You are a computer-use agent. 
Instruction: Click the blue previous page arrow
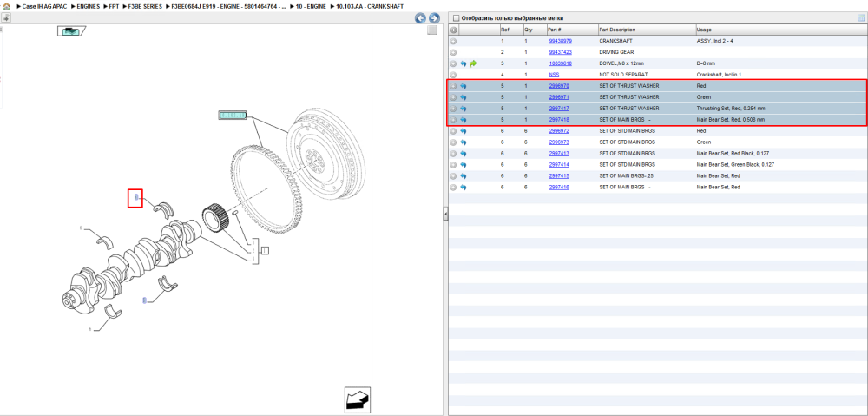coord(421,18)
